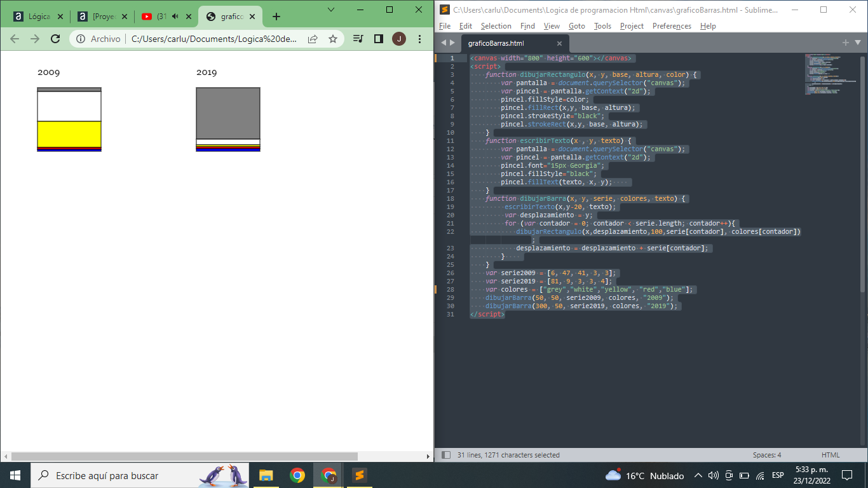Open the Edit menu in Sublime
This screenshot has width=868, height=488.
coord(466,26)
